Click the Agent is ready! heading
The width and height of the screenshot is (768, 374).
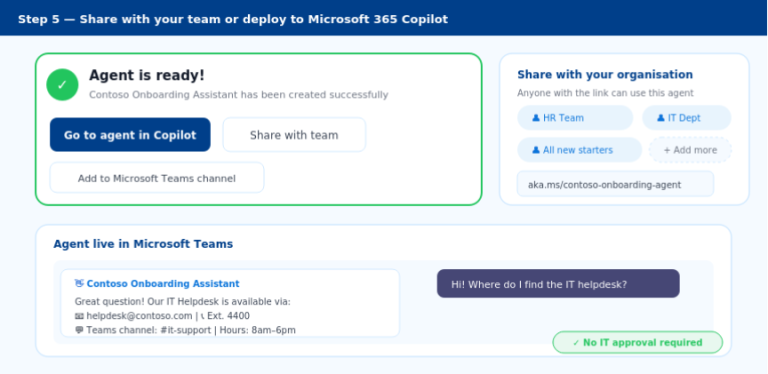pyautogui.click(x=147, y=75)
